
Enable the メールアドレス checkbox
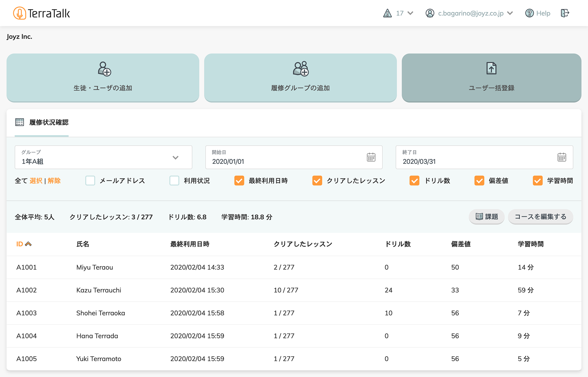pyautogui.click(x=90, y=181)
